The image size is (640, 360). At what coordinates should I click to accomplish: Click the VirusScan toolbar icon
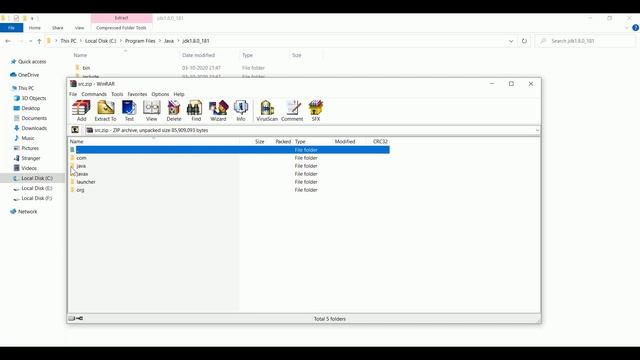coord(267,111)
